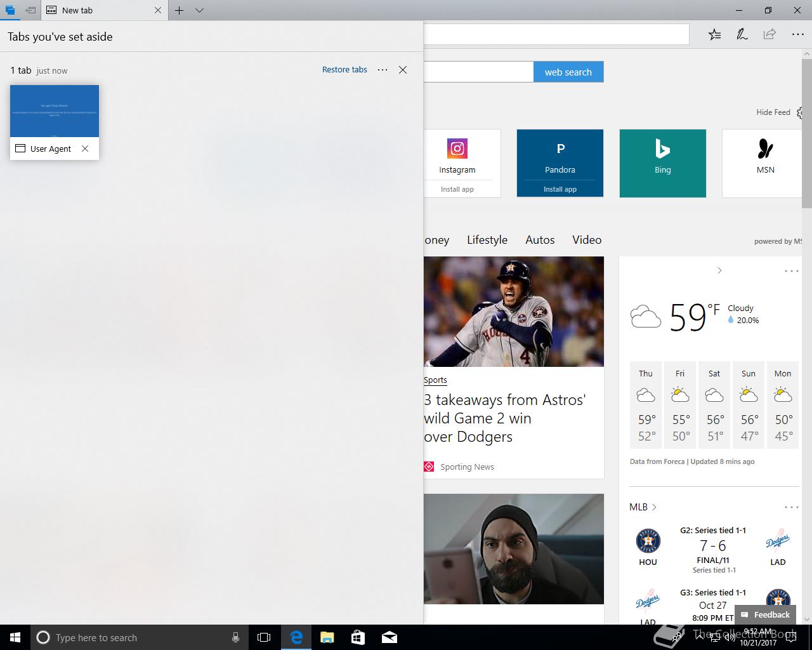Select Thu forecast column

click(x=646, y=405)
